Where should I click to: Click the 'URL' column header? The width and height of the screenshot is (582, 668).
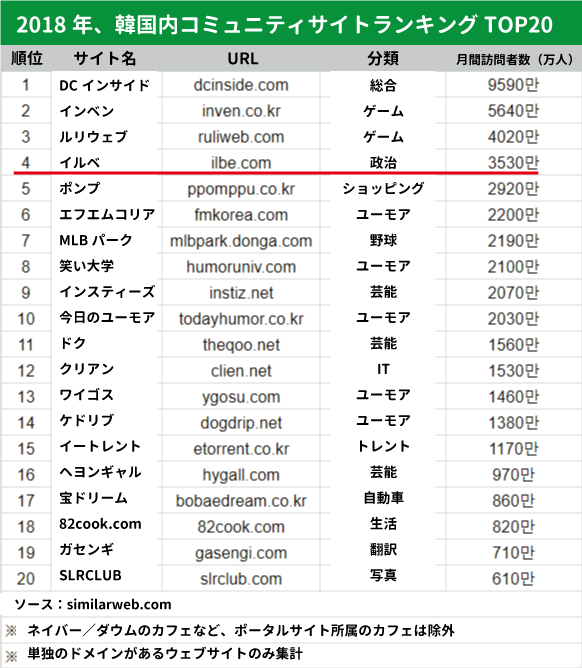coord(242,59)
